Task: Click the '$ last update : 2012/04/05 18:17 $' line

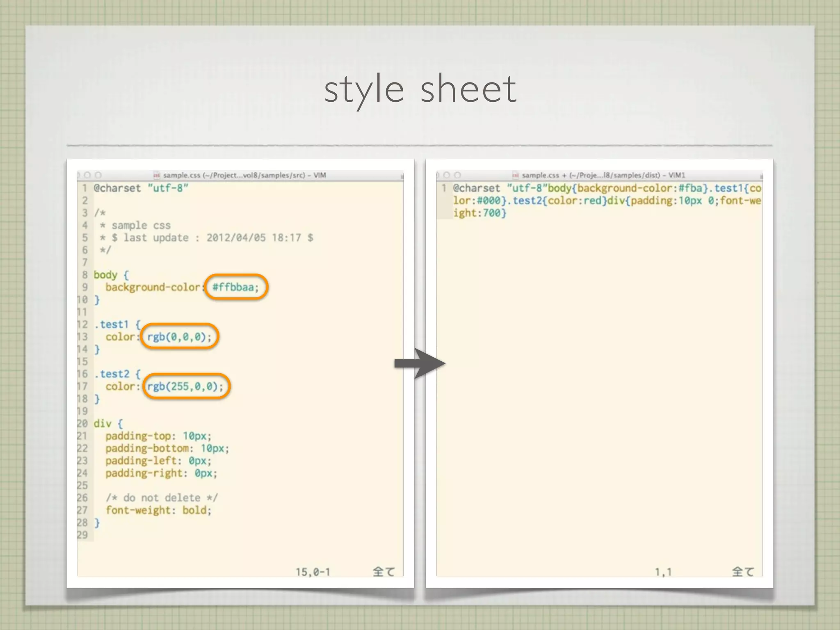Action: pos(212,238)
